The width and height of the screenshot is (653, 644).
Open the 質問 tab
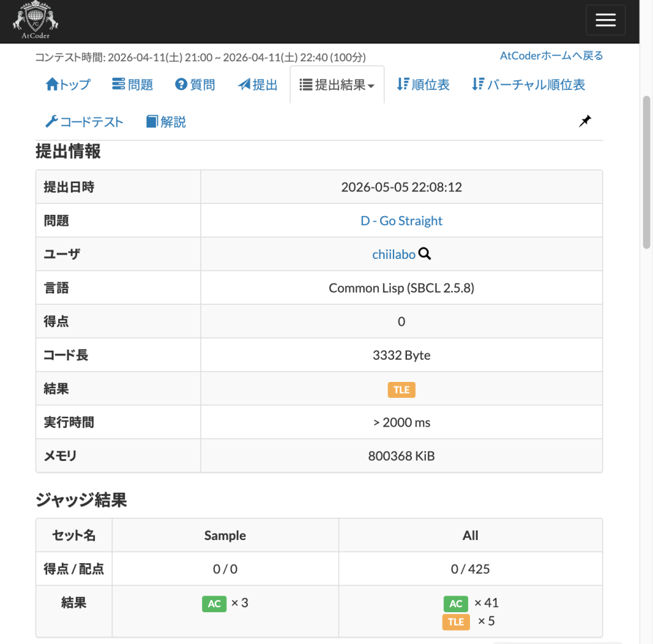tap(195, 85)
